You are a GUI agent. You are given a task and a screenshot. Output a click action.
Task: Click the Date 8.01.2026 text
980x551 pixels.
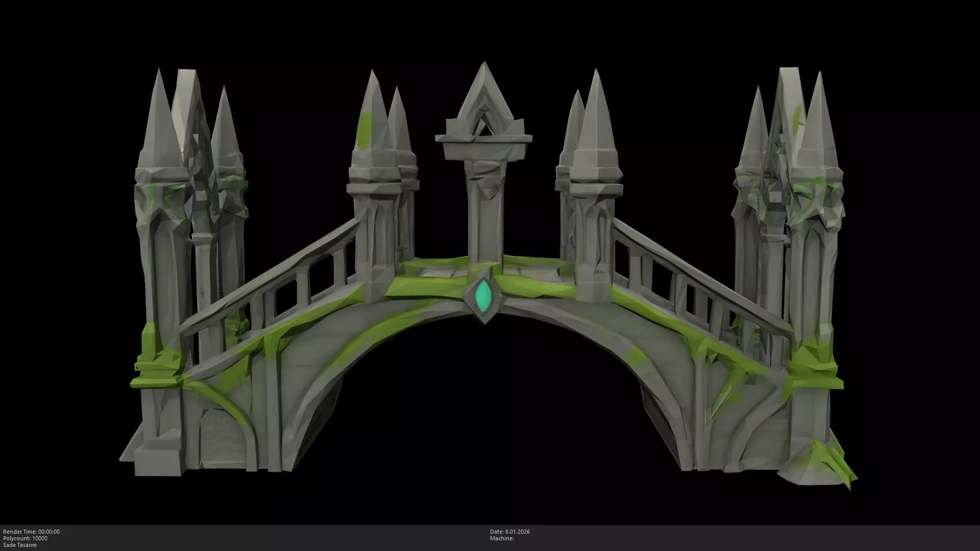click(x=509, y=532)
